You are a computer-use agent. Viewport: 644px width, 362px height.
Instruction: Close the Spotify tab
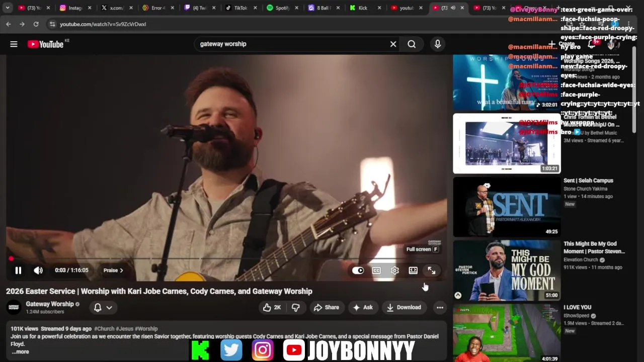click(x=296, y=8)
